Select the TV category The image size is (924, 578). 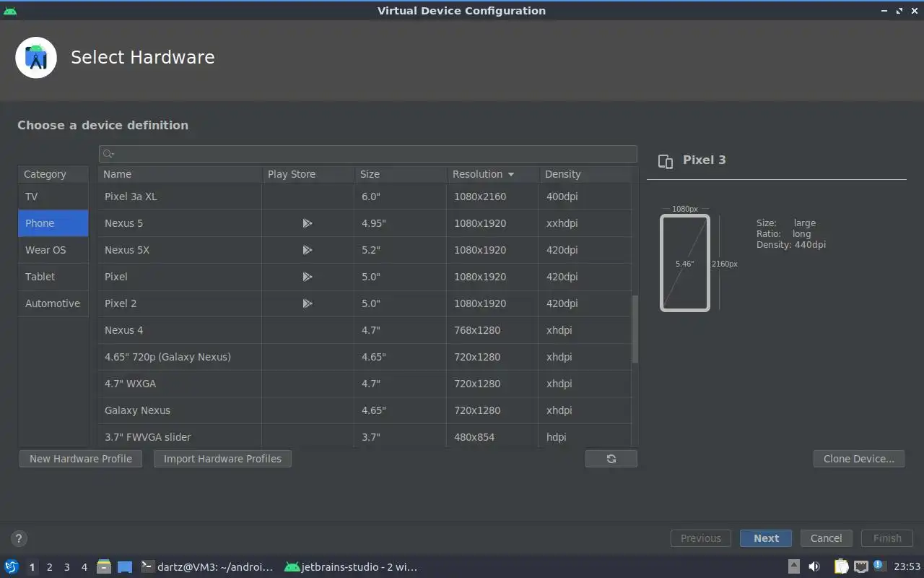(53, 197)
